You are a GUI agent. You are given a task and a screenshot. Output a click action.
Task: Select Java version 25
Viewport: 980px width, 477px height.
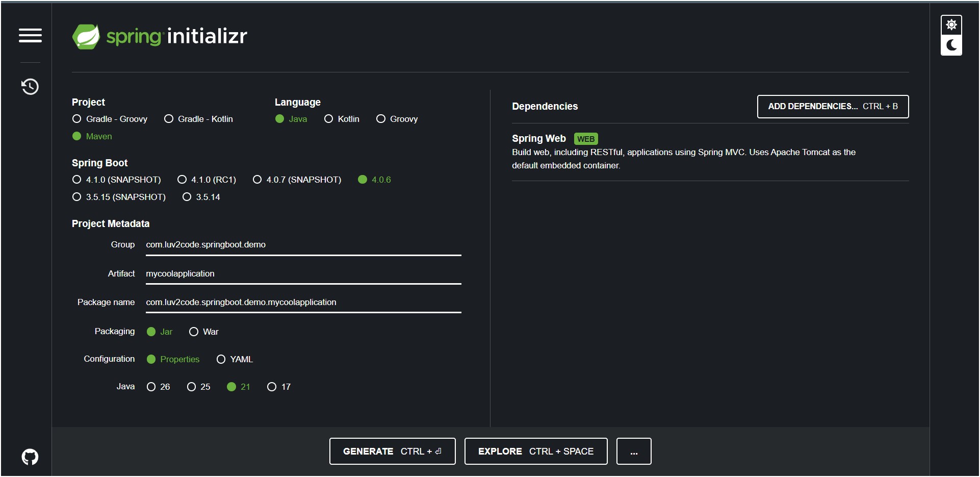[x=199, y=387]
